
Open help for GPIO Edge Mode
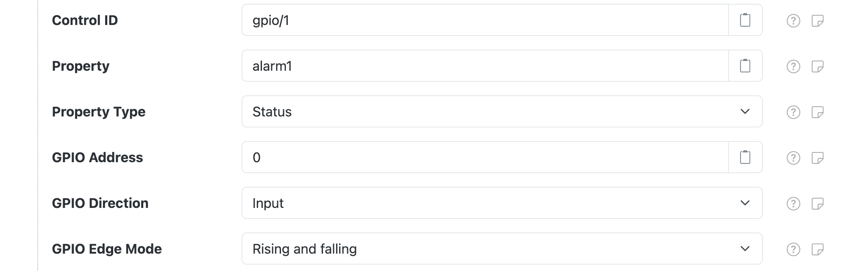[x=793, y=249]
